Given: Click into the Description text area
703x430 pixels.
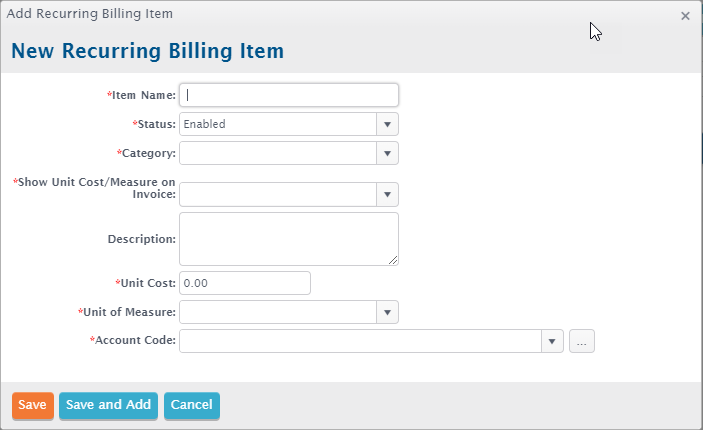Looking at the screenshot, I should click(289, 239).
